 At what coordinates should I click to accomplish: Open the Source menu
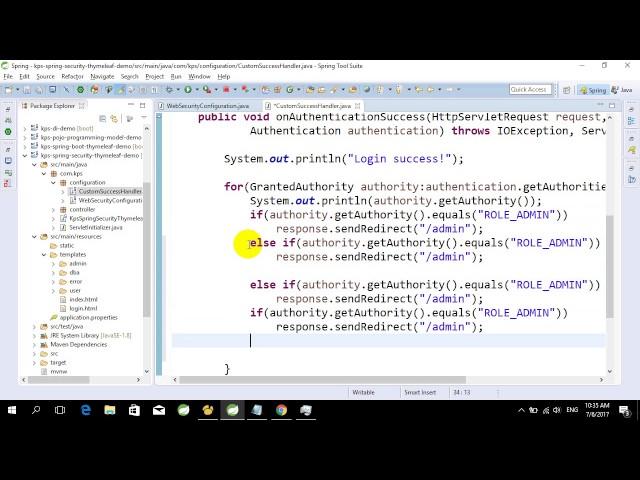(45, 76)
